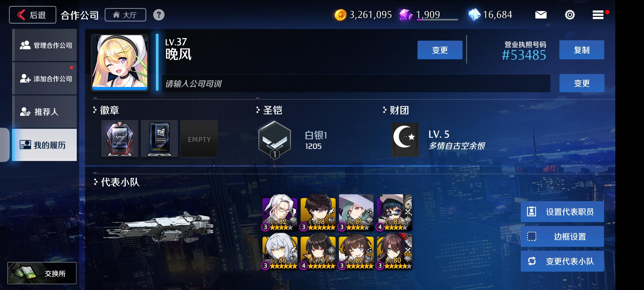Open the 推荐人 tab
644x290 pixels.
(x=45, y=112)
